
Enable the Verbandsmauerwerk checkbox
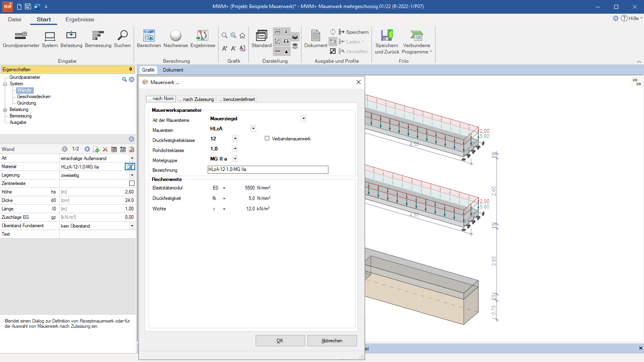click(x=267, y=138)
